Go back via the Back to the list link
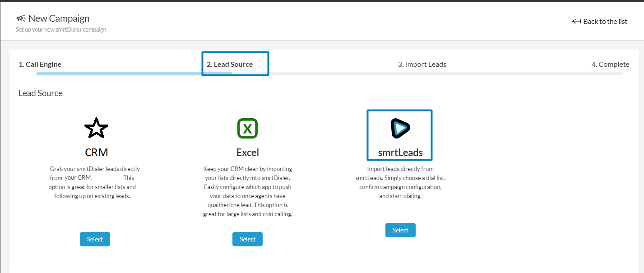 (605, 21)
